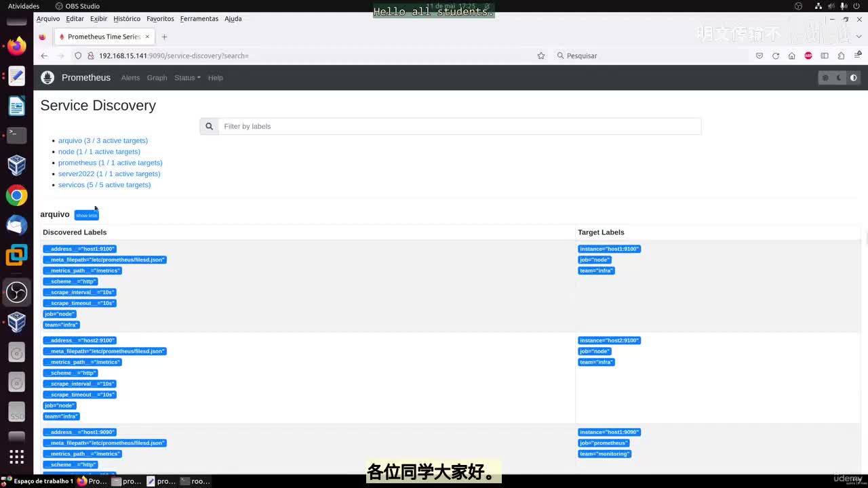Switch Prometheus to dark theme
The width and height of the screenshot is (868, 488).
[x=840, y=78]
